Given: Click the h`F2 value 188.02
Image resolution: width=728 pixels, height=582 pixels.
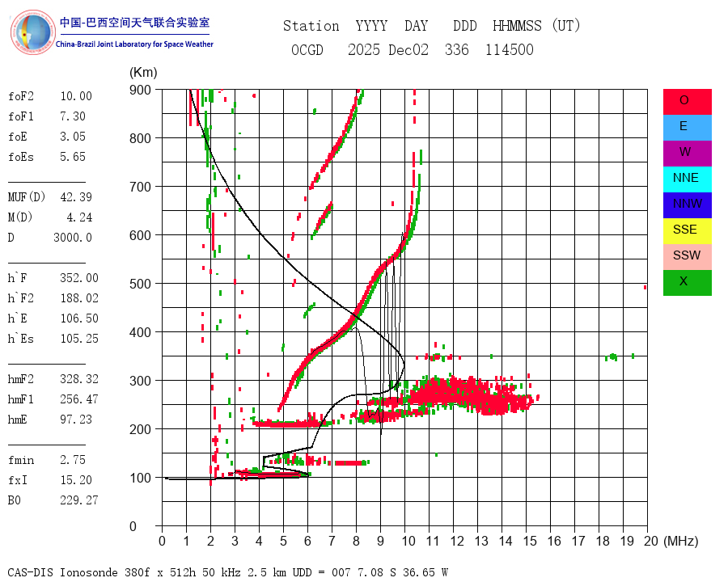Looking at the screenshot, I should point(79,298).
